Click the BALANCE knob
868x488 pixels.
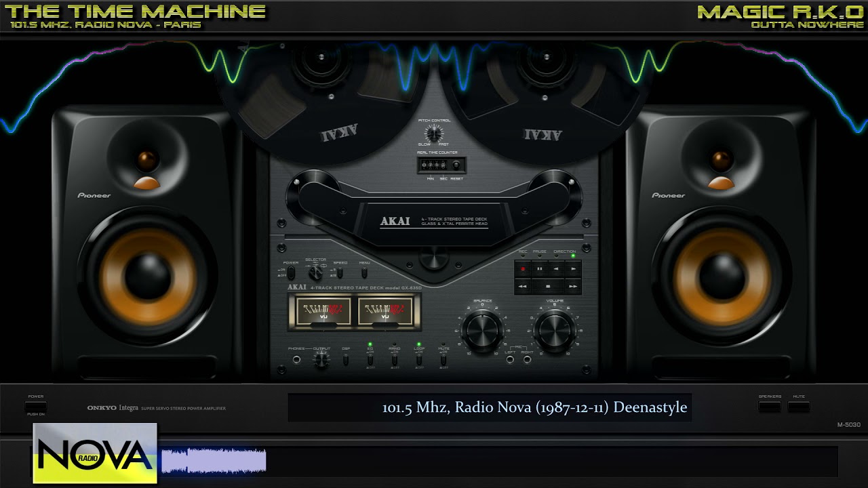click(x=483, y=331)
